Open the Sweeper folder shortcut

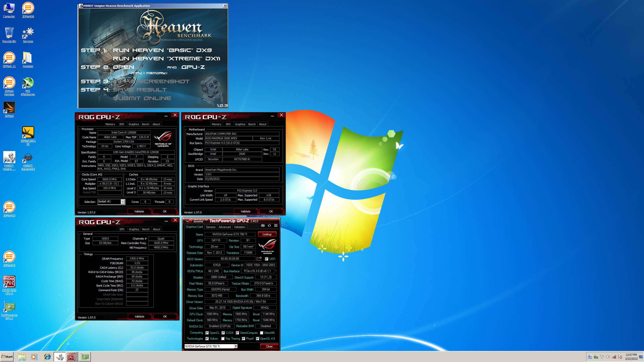[x=28, y=60]
